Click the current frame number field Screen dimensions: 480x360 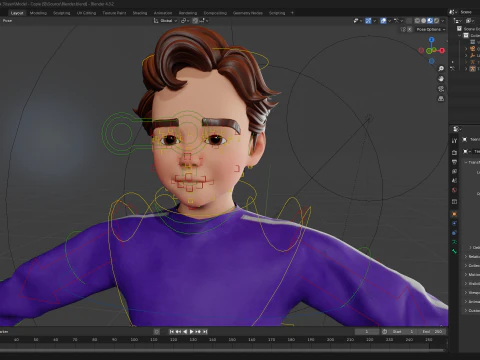[367, 332]
